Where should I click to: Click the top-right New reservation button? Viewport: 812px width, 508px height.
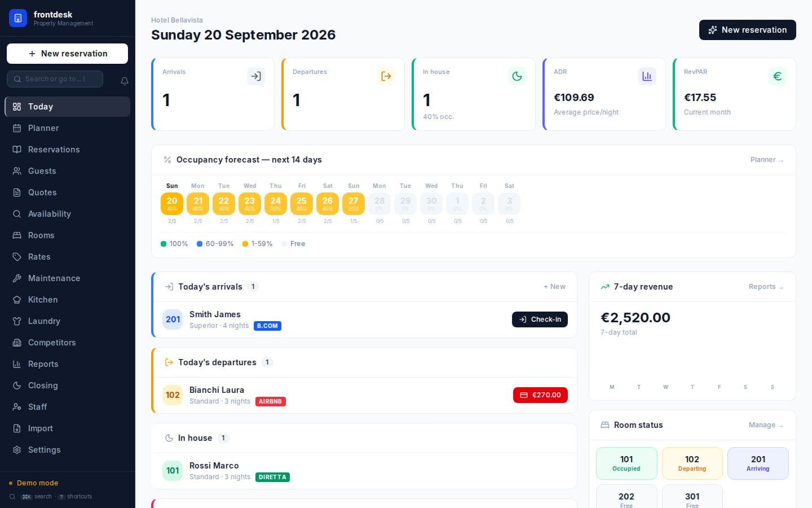pos(748,30)
